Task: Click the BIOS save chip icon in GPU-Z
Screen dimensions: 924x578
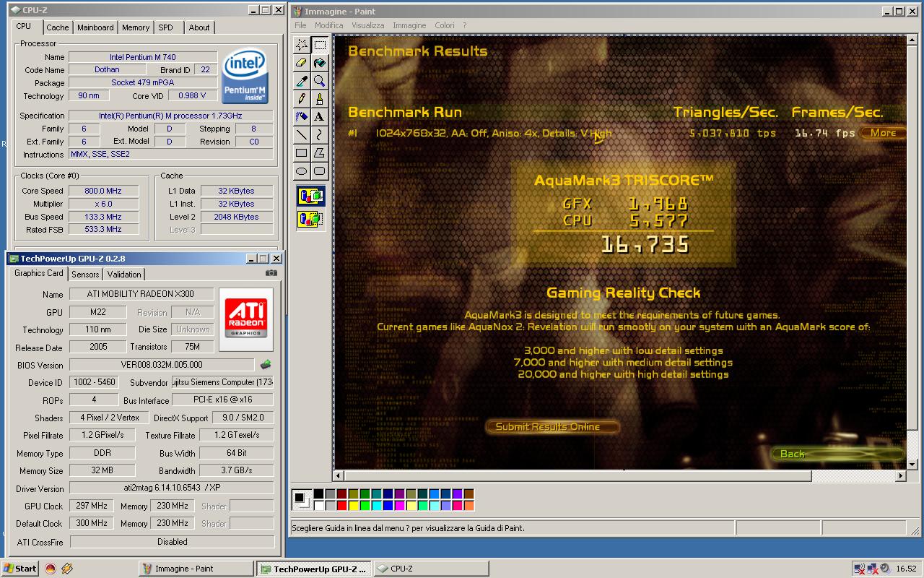Action: (266, 365)
